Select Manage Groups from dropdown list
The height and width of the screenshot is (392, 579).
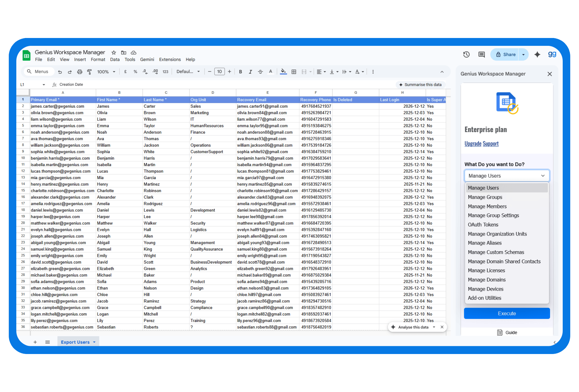pos(485,197)
